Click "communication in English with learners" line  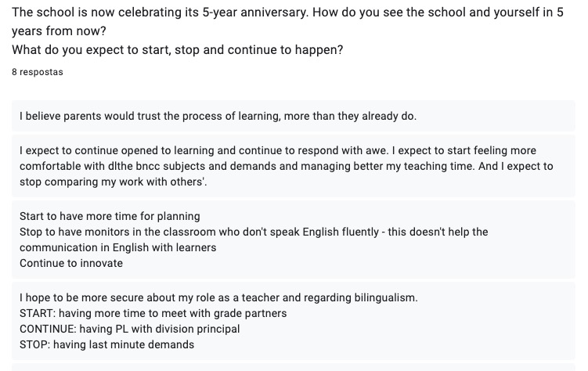tap(117, 247)
